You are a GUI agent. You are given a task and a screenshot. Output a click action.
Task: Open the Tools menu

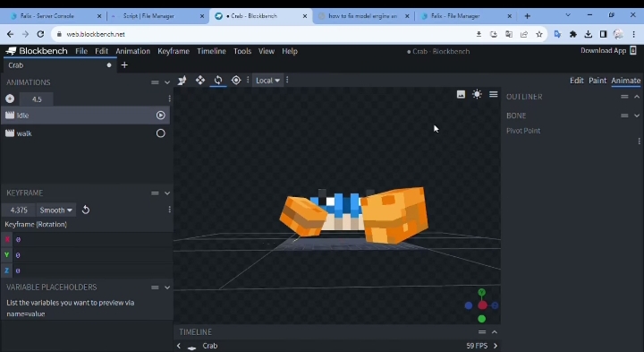[242, 51]
